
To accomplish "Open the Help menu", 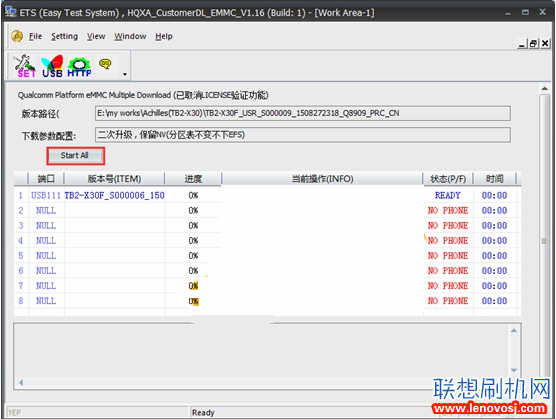I will 164,36.
